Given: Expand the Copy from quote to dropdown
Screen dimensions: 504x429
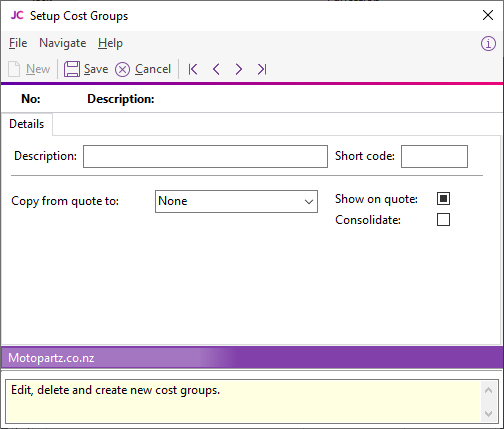Looking at the screenshot, I should coord(236,201).
